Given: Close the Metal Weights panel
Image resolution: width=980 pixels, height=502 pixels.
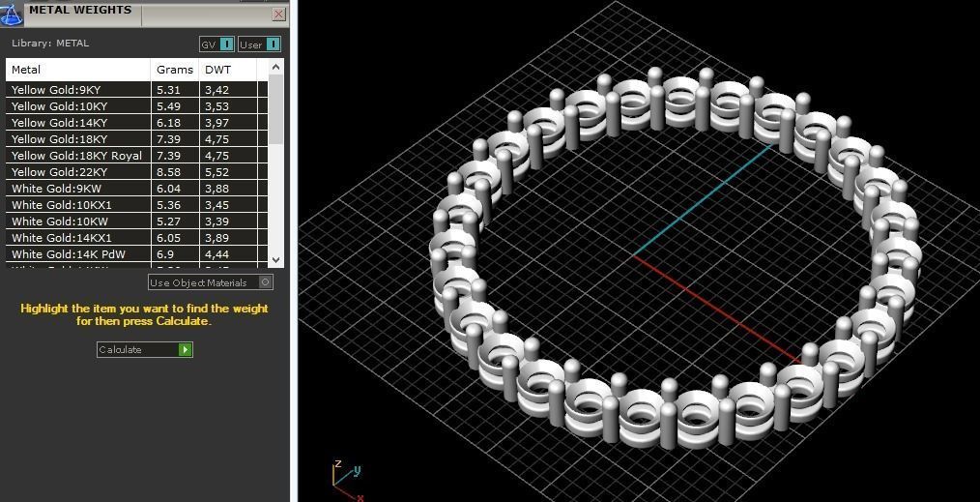Looking at the screenshot, I should (x=278, y=15).
